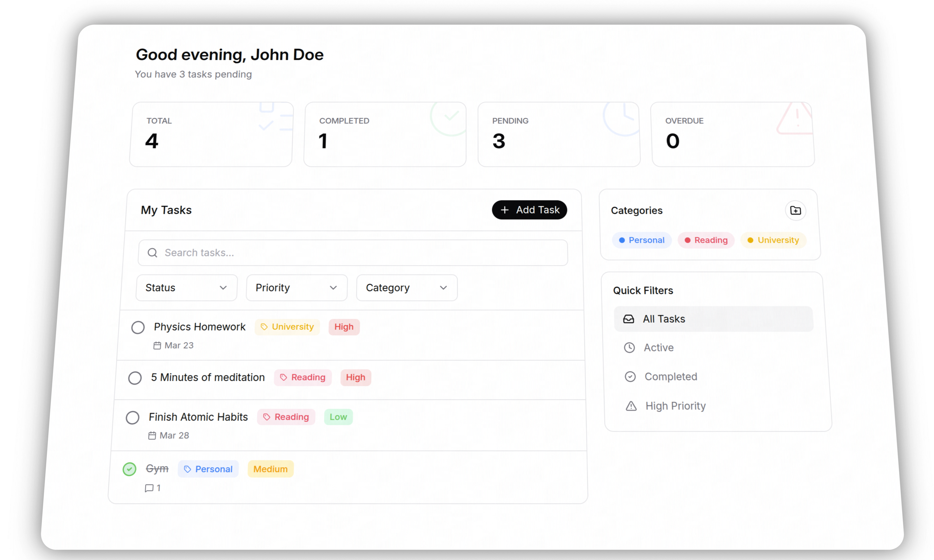
Task: Click the plus icon on Add Task
Action: (x=504, y=210)
